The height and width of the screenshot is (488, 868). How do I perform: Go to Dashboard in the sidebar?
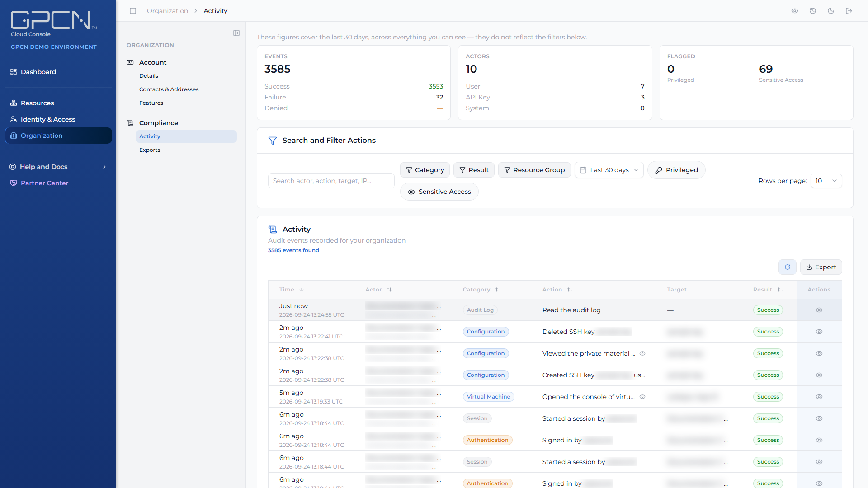click(58, 72)
